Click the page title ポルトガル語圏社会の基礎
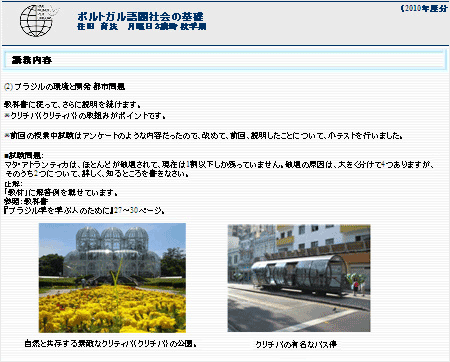The width and height of the screenshot is (450, 362). 140,17
